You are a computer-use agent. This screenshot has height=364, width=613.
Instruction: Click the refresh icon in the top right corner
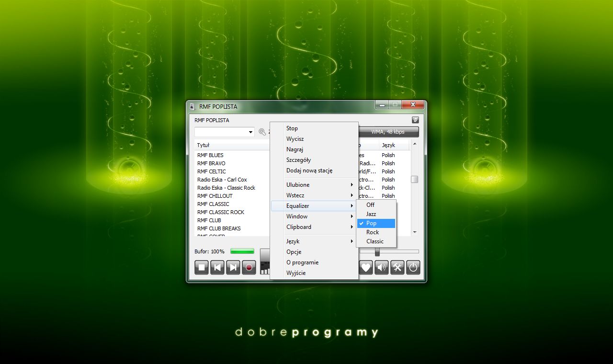[x=415, y=120]
